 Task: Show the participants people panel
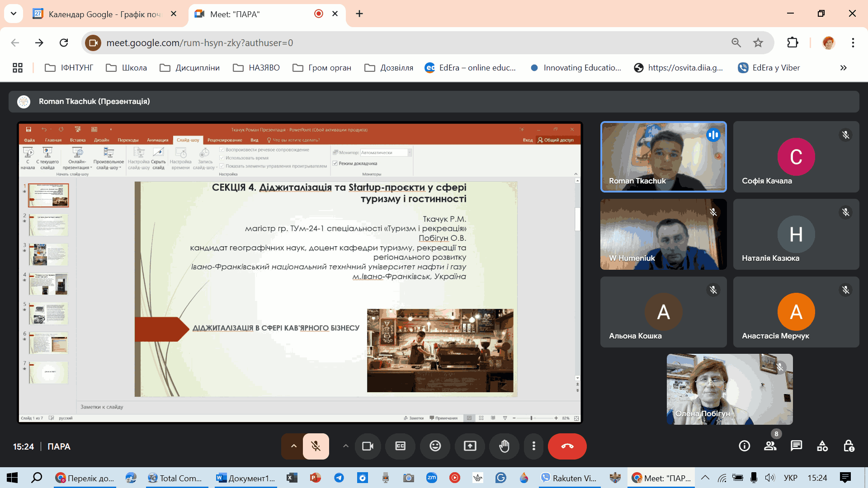coord(770,446)
